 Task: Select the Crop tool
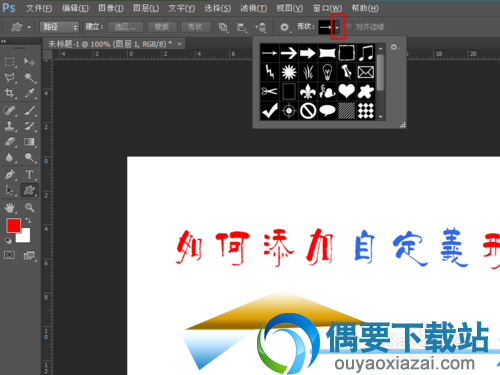point(9,93)
